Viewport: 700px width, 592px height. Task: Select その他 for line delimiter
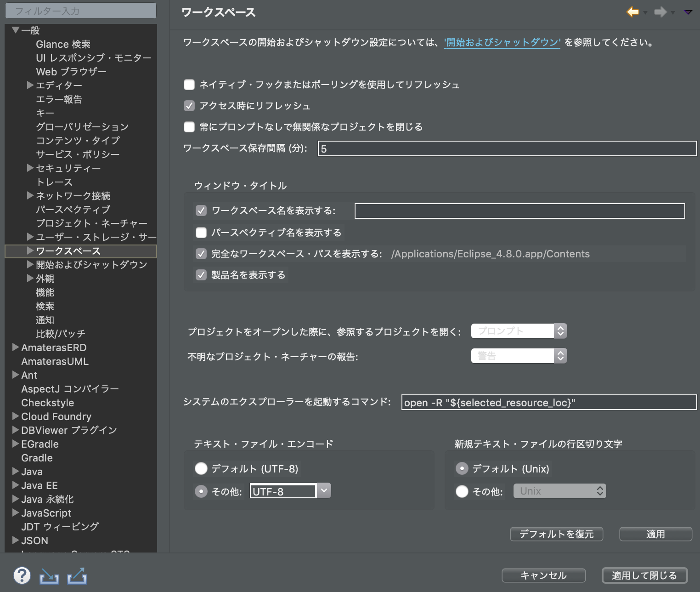pyautogui.click(x=462, y=491)
